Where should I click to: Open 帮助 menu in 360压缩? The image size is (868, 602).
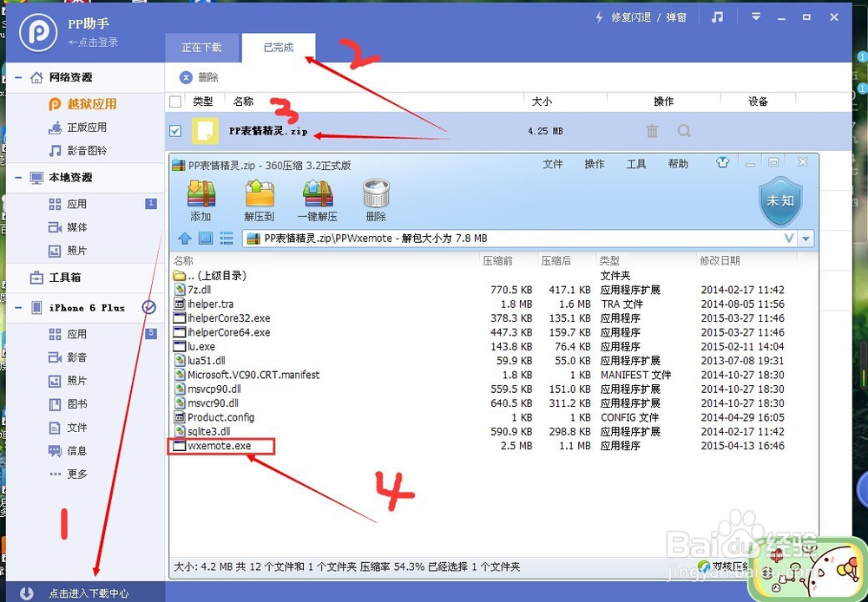678,164
